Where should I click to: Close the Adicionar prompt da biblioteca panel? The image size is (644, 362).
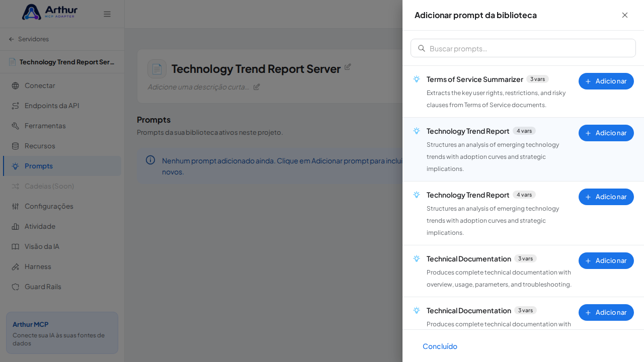click(x=625, y=15)
